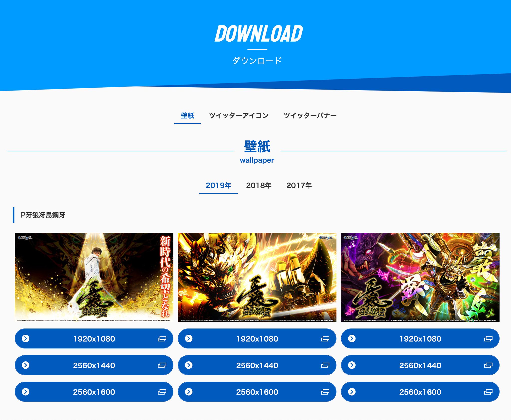The height and width of the screenshot is (420, 511).
Task: Download third wallpaper in 1920x1080
Action: pyautogui.click(x=420, y=339)
